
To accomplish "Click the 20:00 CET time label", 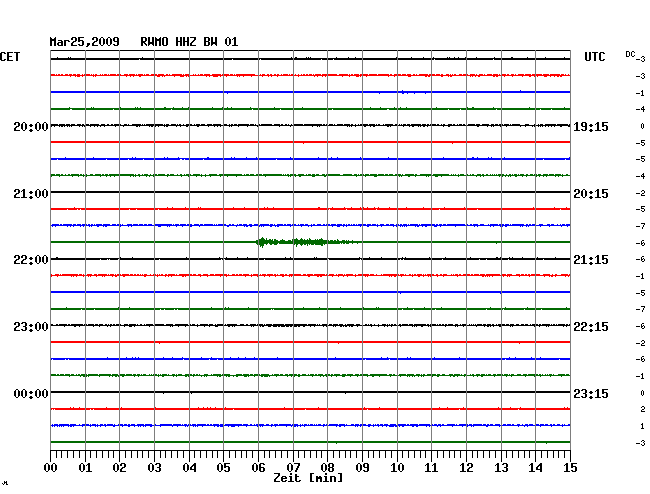I will pyautogui.click(x=31, y=127).
